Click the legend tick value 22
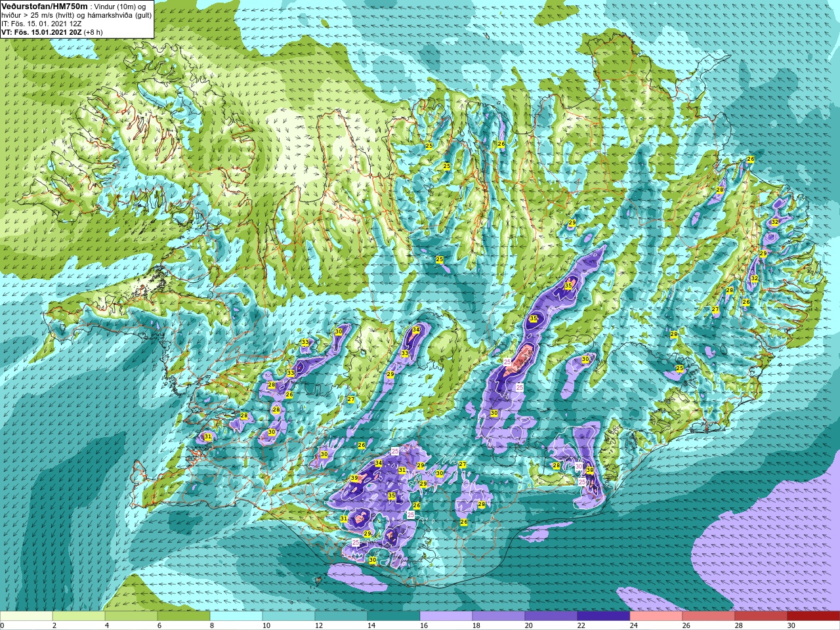The height and width of the screenshot is (630, 840). tap(581, 625)
